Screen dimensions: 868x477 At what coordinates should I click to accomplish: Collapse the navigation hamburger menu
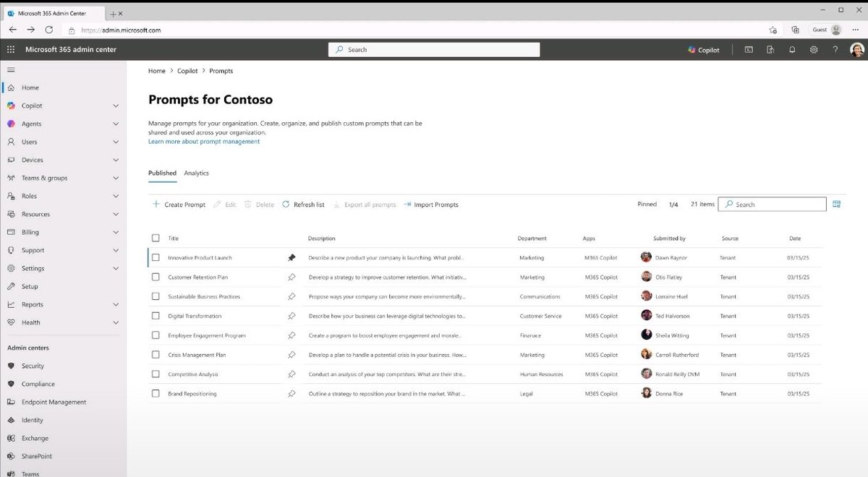point(10,70)
